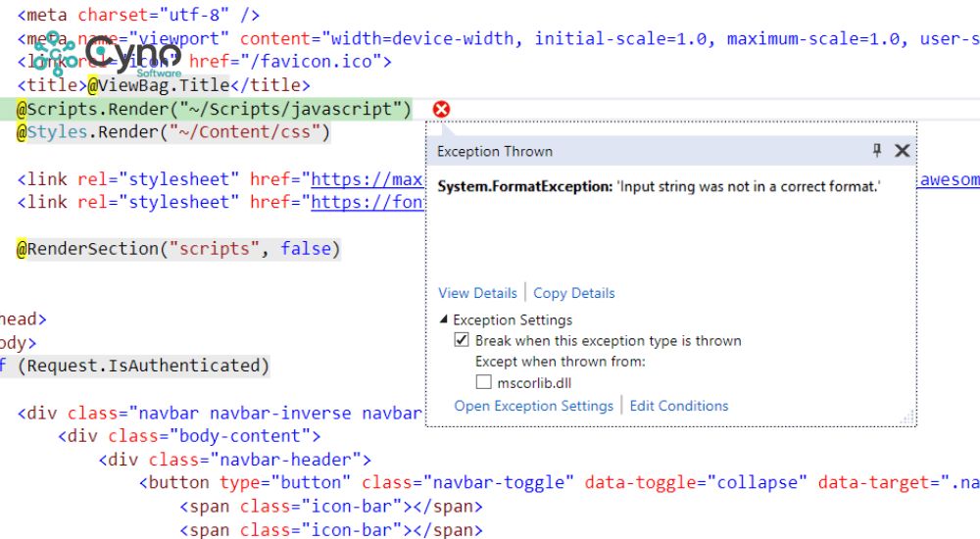Uncheck Break when this exception type is thrown
Image resolution: width=980 pixels, height=539 pixels.
pyautogui.click(x=462, y=341)
